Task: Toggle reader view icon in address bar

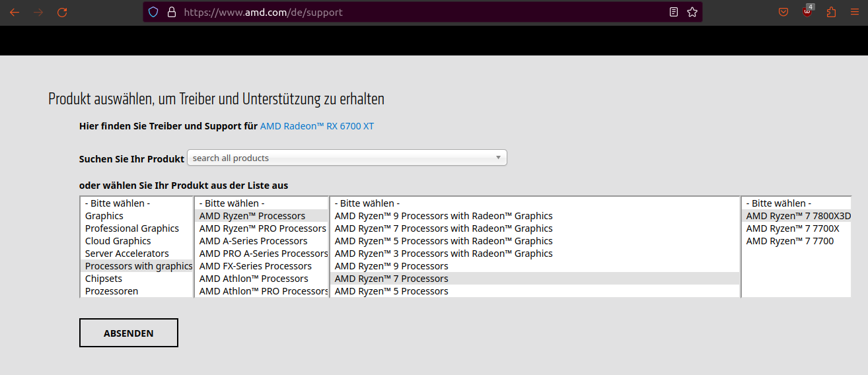Action: pyautogui.click(x=674, y=12)
